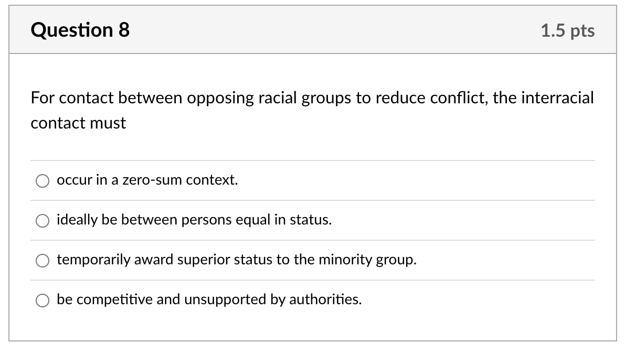This screenshot has width=636, height=364.
Task: Choose "temporarily award superior status to the minority group."
Action: coord(43,261)
